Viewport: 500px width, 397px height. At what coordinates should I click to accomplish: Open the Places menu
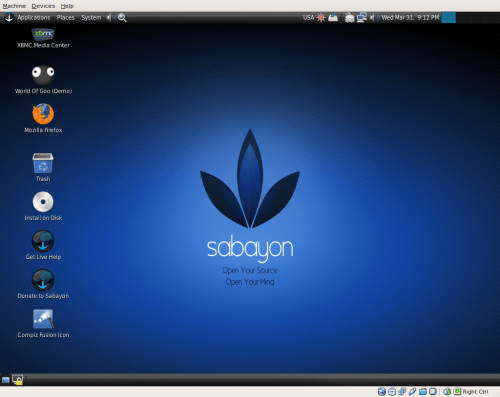65,18
